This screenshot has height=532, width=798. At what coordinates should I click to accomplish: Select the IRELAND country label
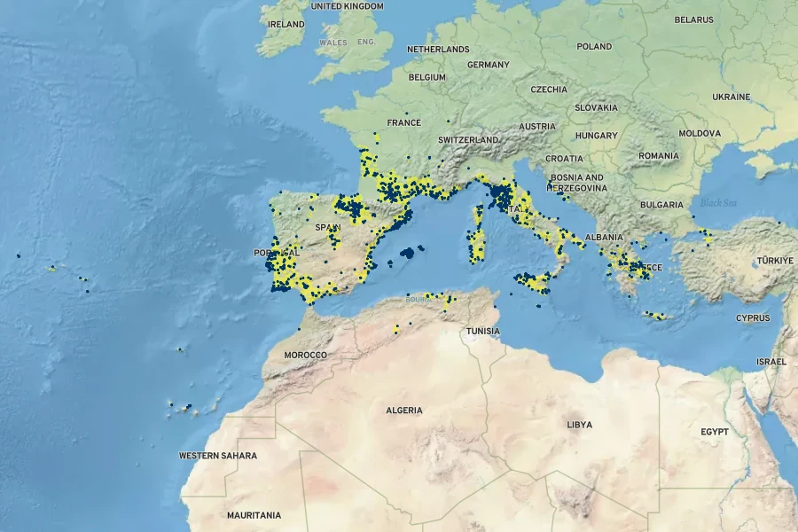pos(286,24)
